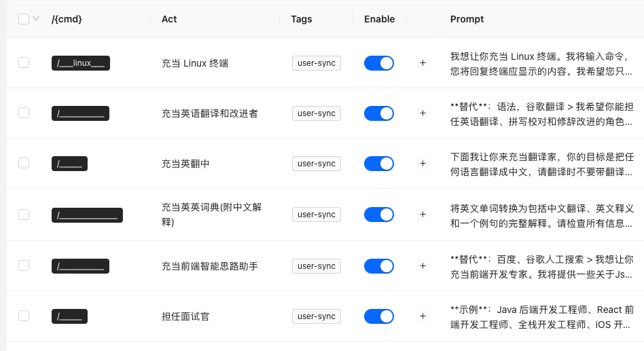Tick the checkbox for 担任面试官 row
This screenshot has height=351, width=644.
pos(24,316)
